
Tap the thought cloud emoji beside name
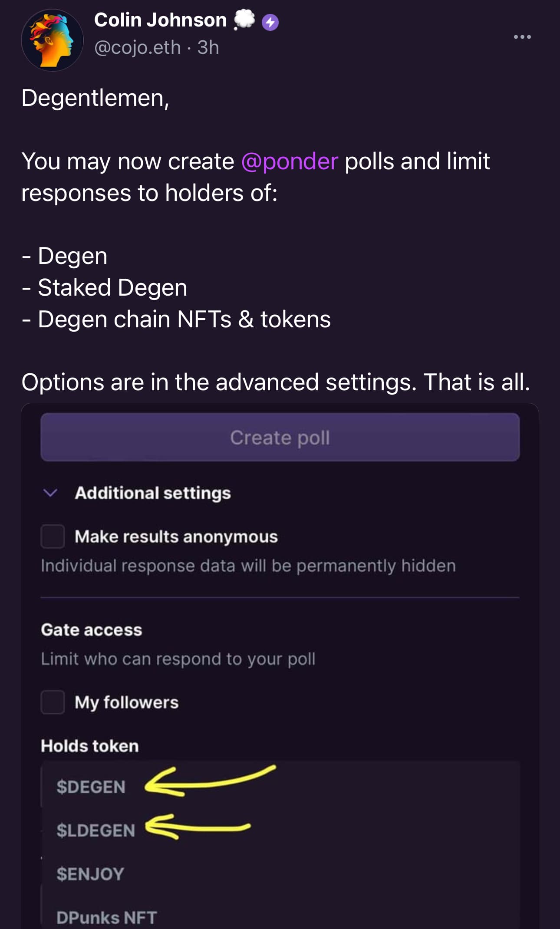[244, 20]
